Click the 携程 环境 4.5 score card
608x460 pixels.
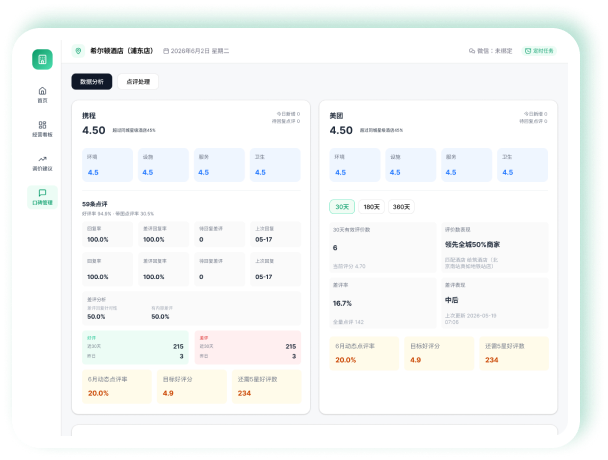(107, 165)
